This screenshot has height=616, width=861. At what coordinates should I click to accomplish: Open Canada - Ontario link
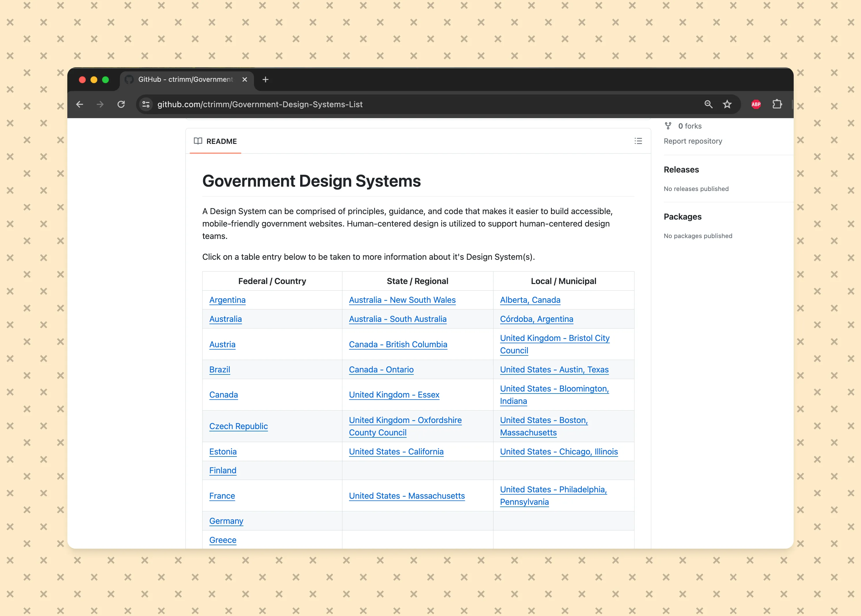(381, 370)
